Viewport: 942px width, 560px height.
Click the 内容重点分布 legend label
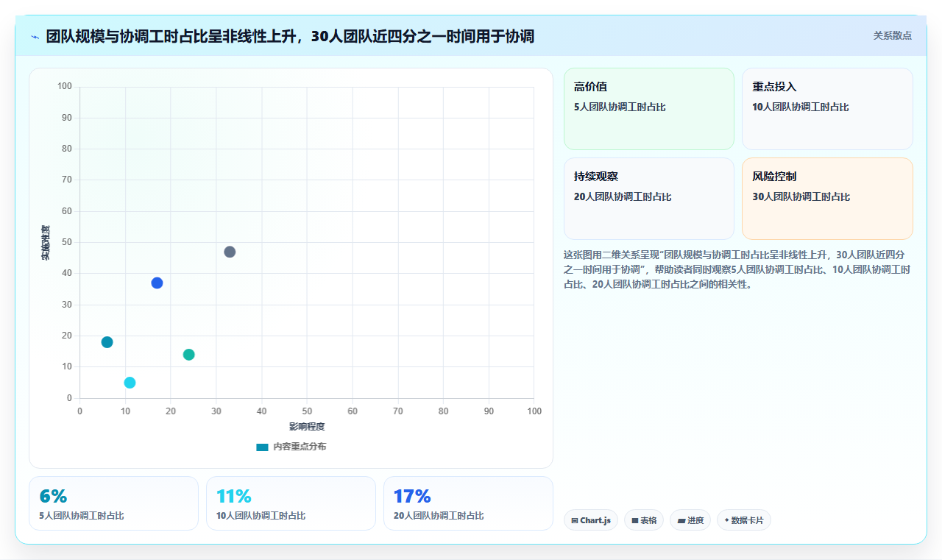[300, 447]
